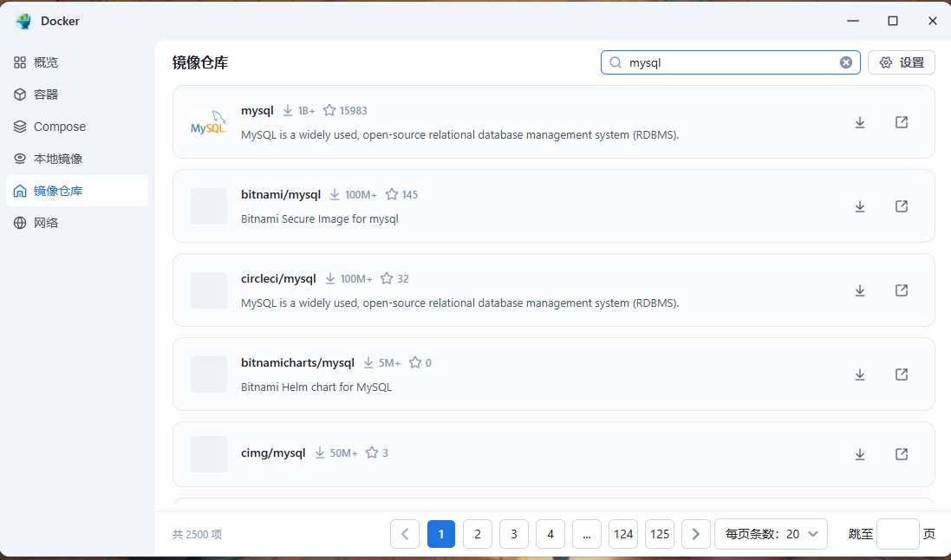Open circleci/mysql in external browser
Screen dimensions: 951x560
pyautogui.click(x=901, y=290)
